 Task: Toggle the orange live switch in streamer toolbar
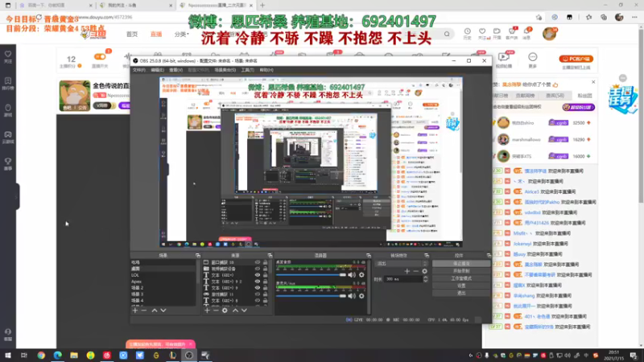click(100, 56)
